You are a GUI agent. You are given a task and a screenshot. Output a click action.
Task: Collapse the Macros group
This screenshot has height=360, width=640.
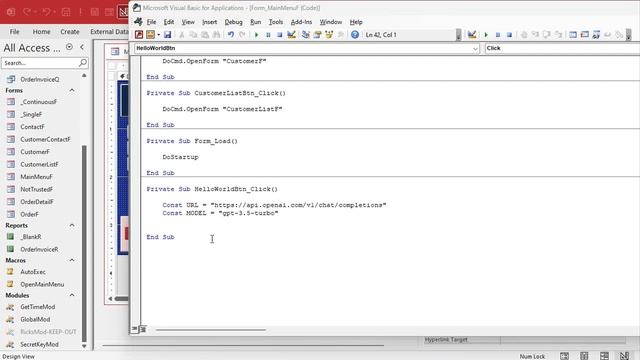pos(72,260)
